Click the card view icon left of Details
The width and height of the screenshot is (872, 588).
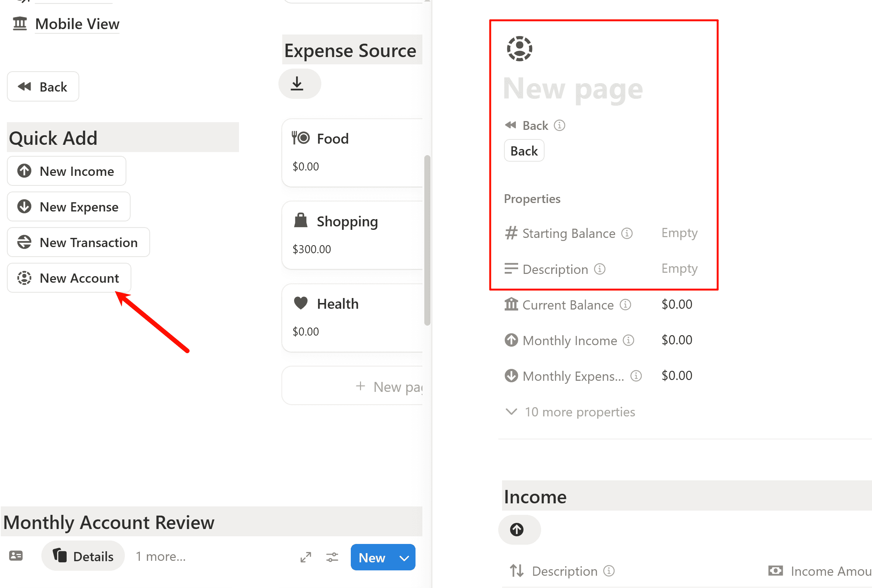[x=16, y=556]
